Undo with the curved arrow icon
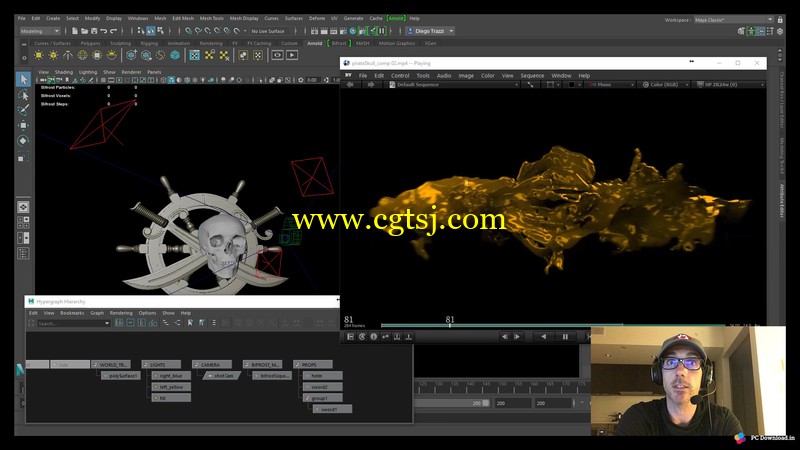The width and height of the screenshot is (800, 450). [104, 31]
